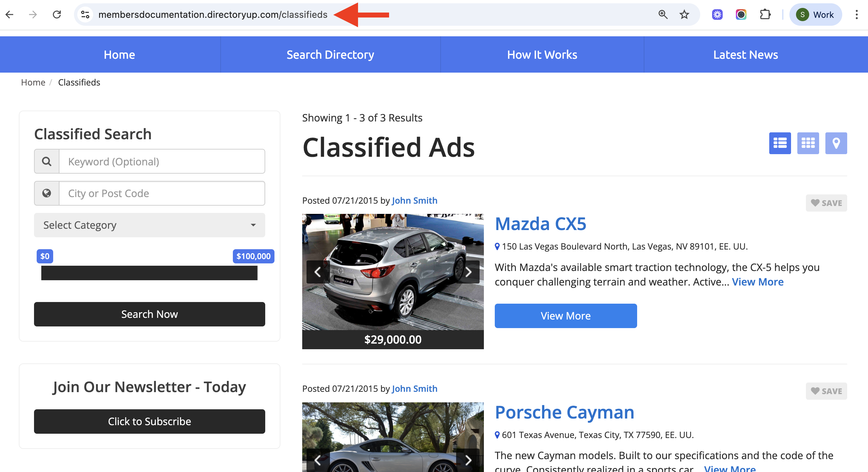Show previous image of Mazda CX5
The width and height of the screenshot is (868, 472).
click(x=317, y=272)
